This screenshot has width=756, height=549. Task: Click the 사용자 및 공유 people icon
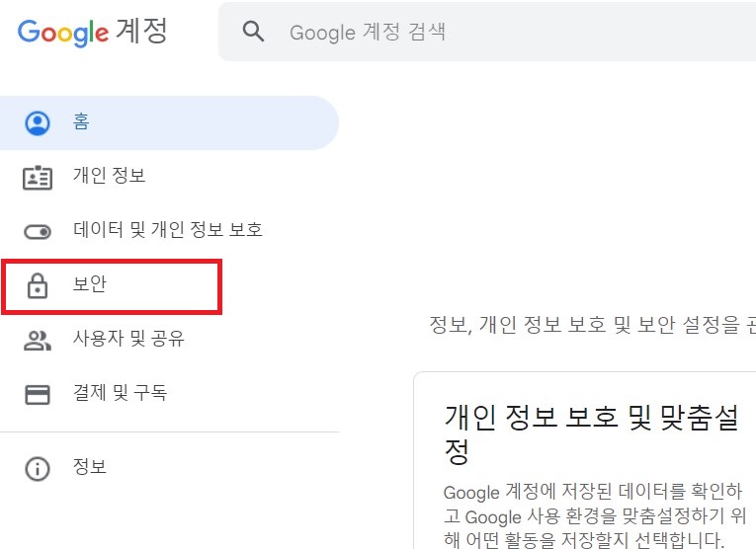[x=38, y=341]
